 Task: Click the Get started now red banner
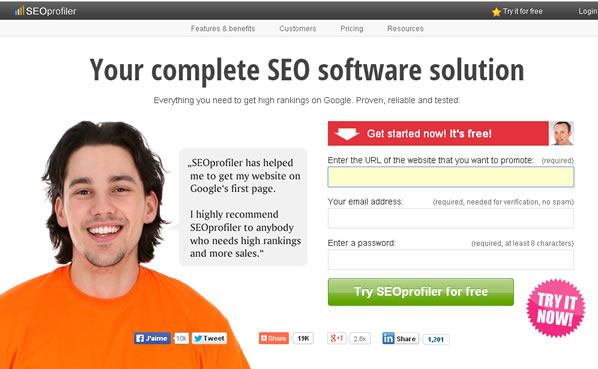pos(438,133)
